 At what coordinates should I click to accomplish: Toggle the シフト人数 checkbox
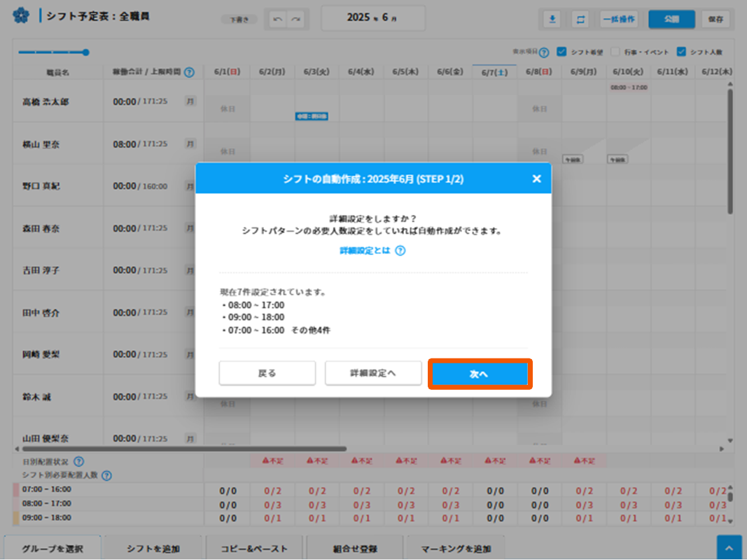pyautogui.click(x=681, y=52)
